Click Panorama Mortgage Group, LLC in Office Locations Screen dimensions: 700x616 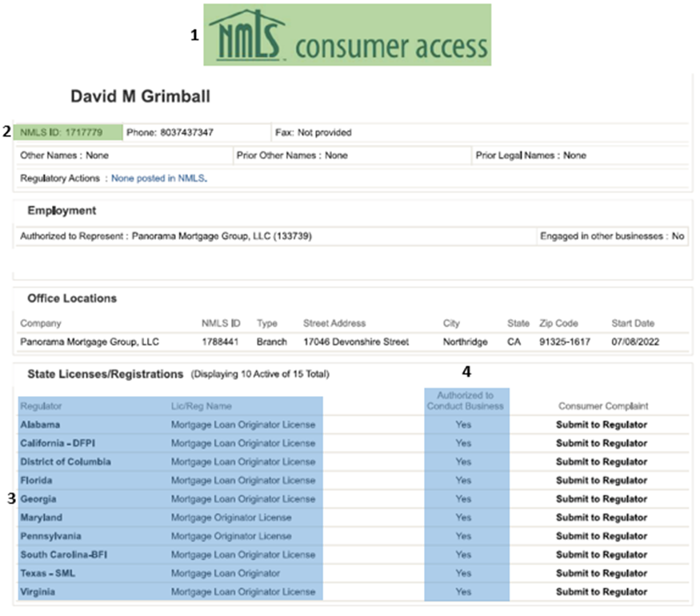click(90, 342)
